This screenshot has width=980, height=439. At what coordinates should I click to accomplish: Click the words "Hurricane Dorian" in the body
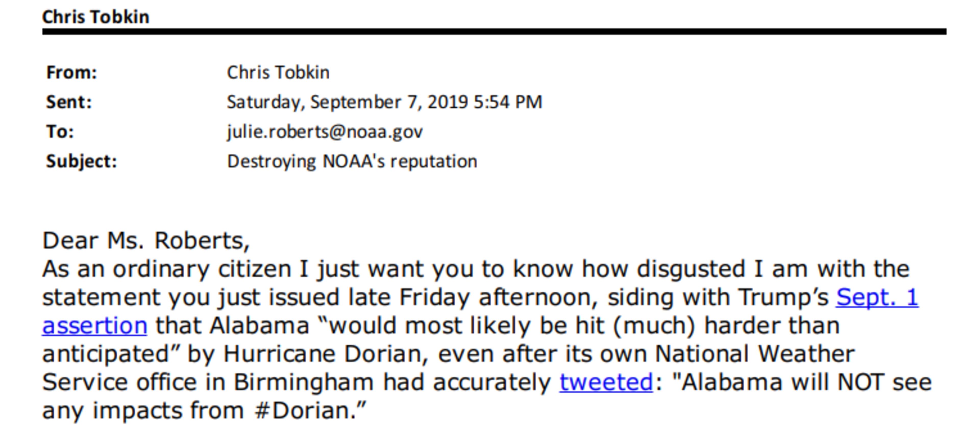tap(323, 354)
